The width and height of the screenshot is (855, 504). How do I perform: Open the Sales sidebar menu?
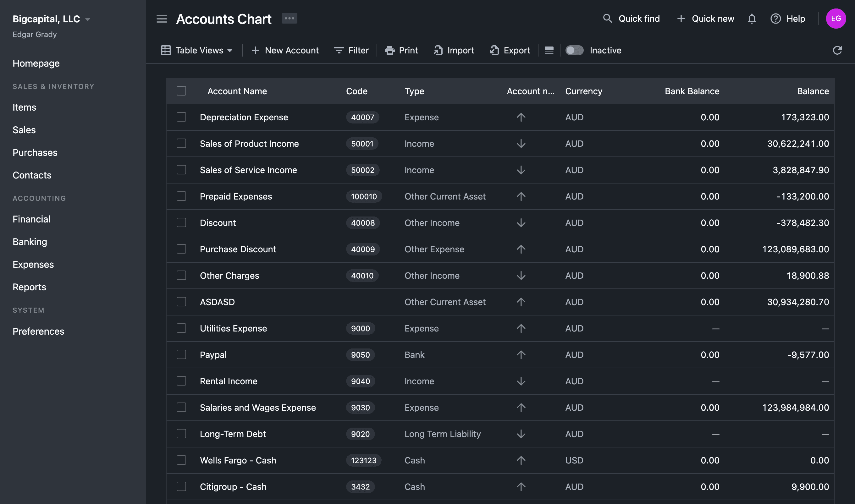(x=24, y=130)
